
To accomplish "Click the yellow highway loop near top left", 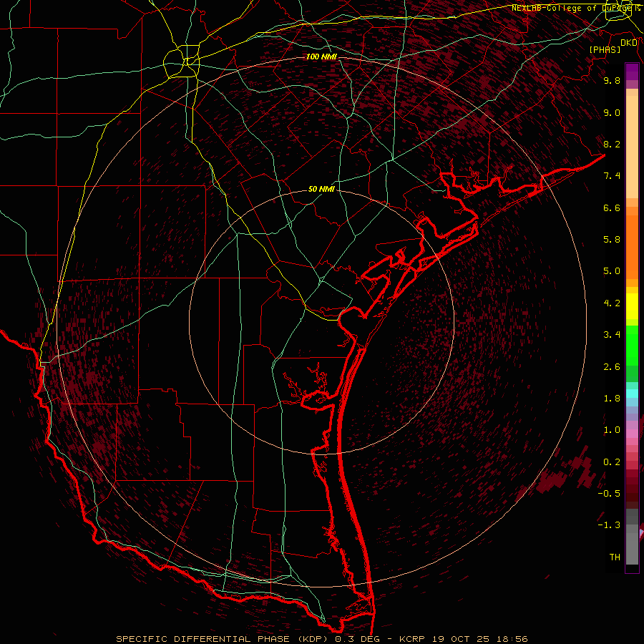I will (x=182, y=62).
